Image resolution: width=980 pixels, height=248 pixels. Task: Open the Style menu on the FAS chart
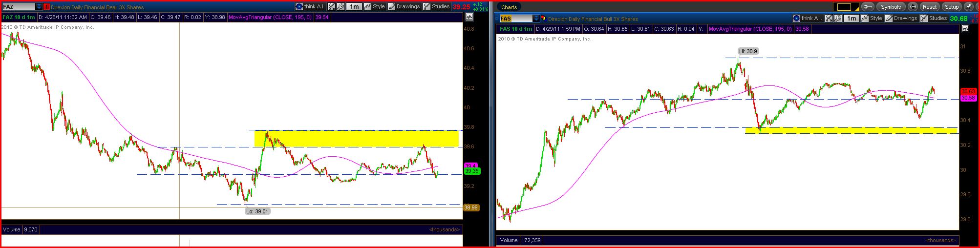pos(872,18)
